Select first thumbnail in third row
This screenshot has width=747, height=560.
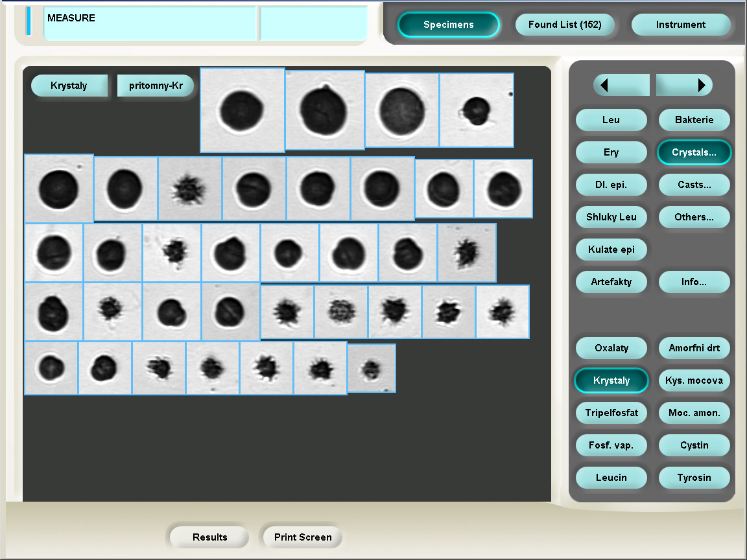click(x=54, y=253)
